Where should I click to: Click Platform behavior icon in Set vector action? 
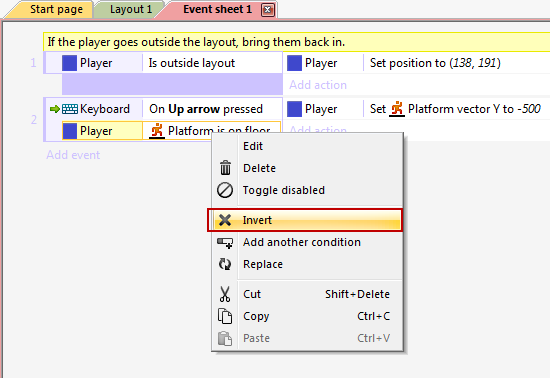point(397,109)
